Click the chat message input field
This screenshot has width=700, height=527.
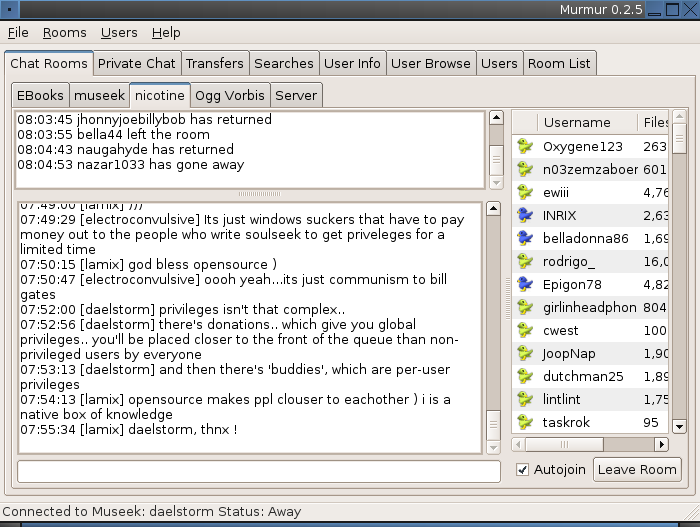coord(259,471)
